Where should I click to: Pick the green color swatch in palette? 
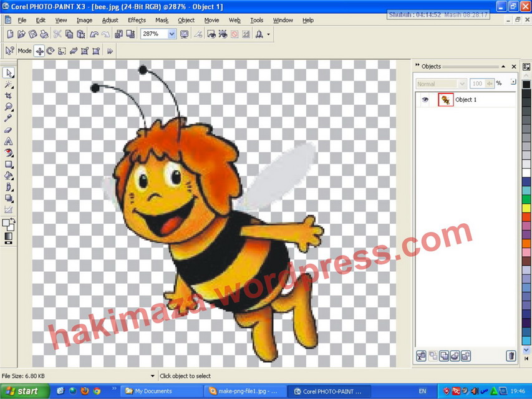coord(526,199)
